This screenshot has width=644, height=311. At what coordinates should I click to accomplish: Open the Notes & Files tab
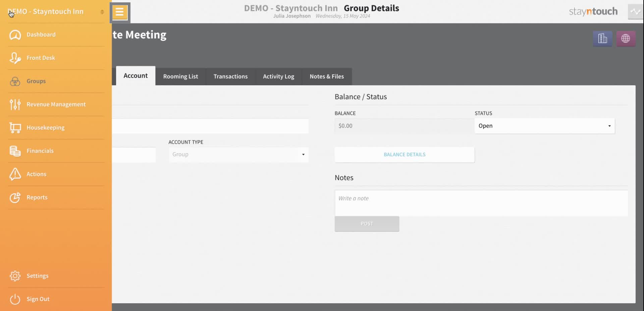coord(327,77)
